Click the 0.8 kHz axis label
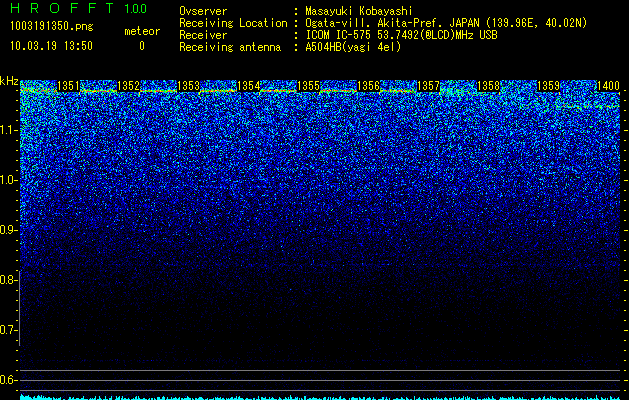The image size is (629, 400). click(9, 280)
